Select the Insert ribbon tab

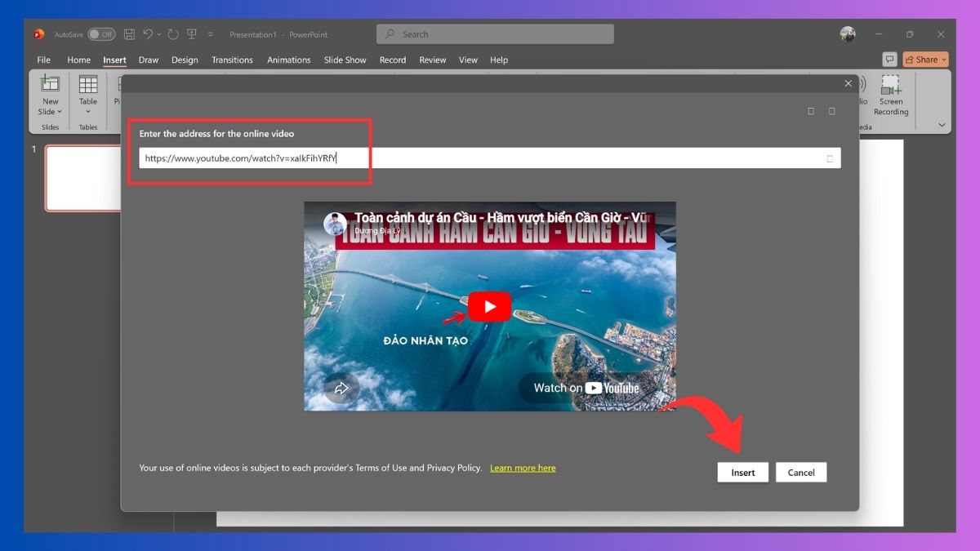[114, 60]
